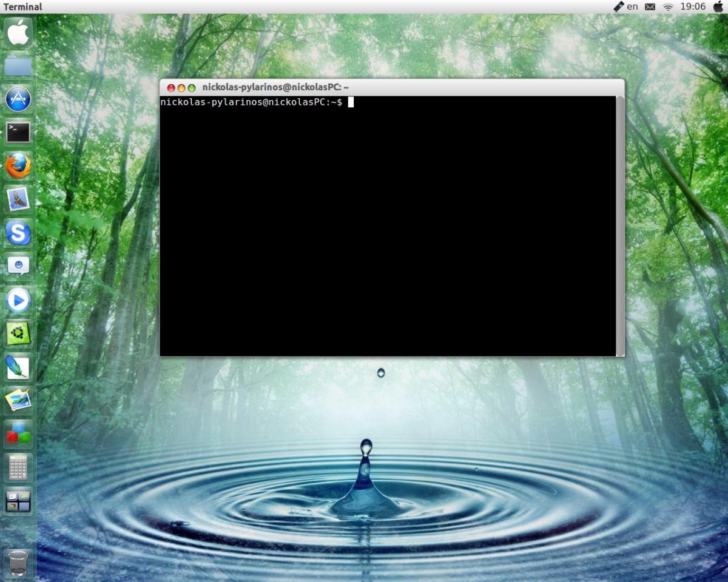Click the terminal window title bar text
728x582 pixels.
[275, 88]
